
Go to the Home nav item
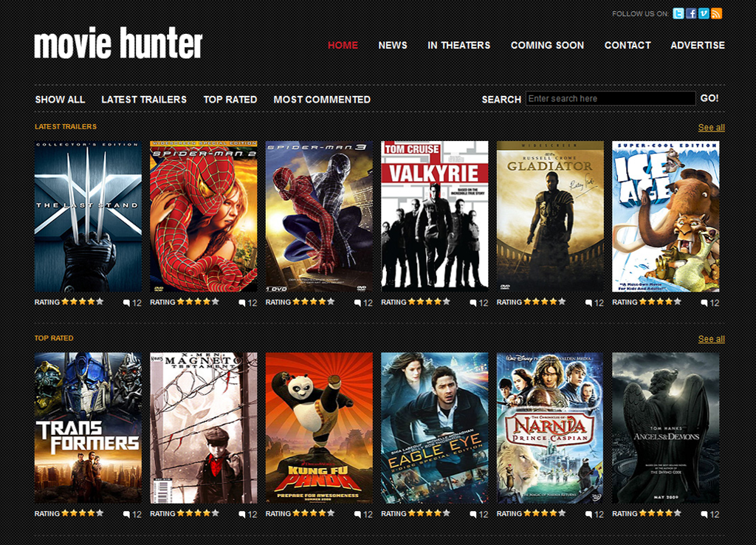[343, 45]
